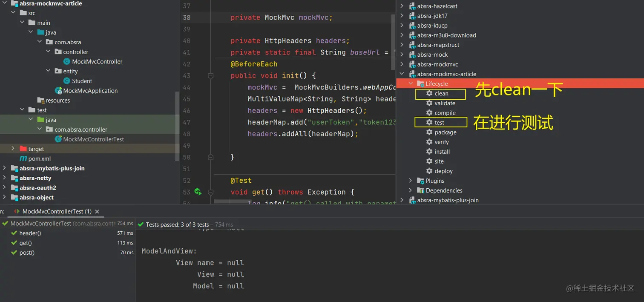Click the Dependencies library icon
This screenshot has width=644, height=302.
point(420,190)
